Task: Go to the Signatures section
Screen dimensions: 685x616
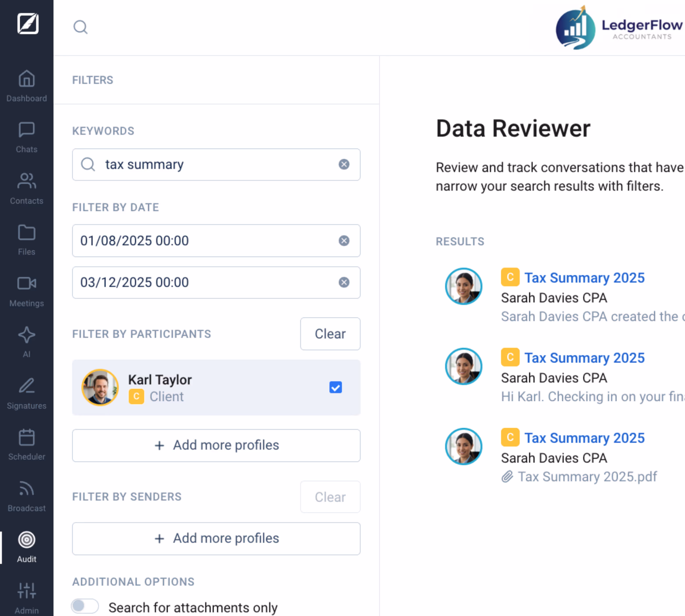Action: click(26, 393)
